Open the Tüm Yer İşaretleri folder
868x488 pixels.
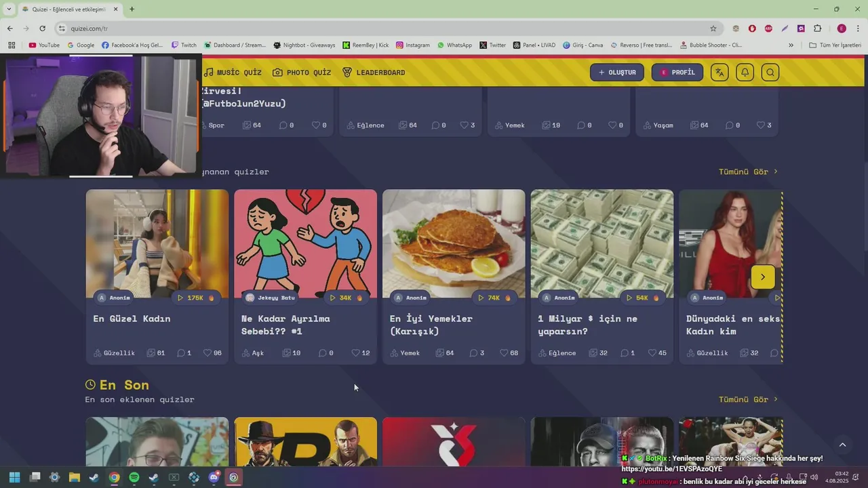pyautogui.click(x=835, y=45)
